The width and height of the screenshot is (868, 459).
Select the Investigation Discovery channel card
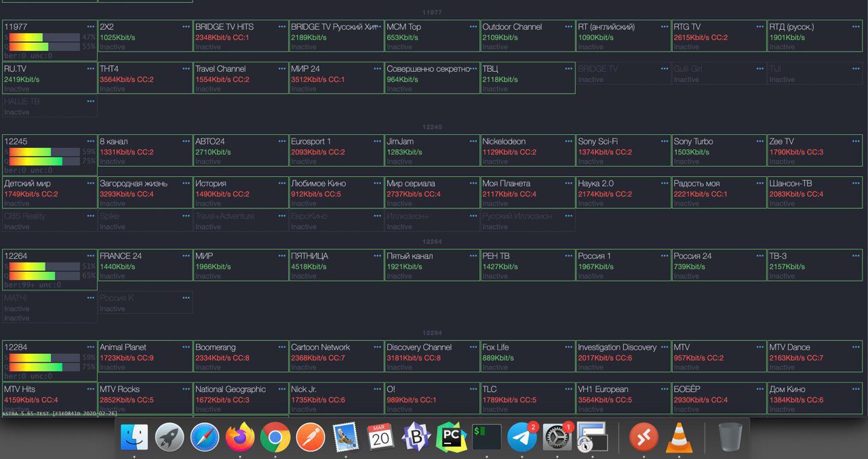point(623,357)
